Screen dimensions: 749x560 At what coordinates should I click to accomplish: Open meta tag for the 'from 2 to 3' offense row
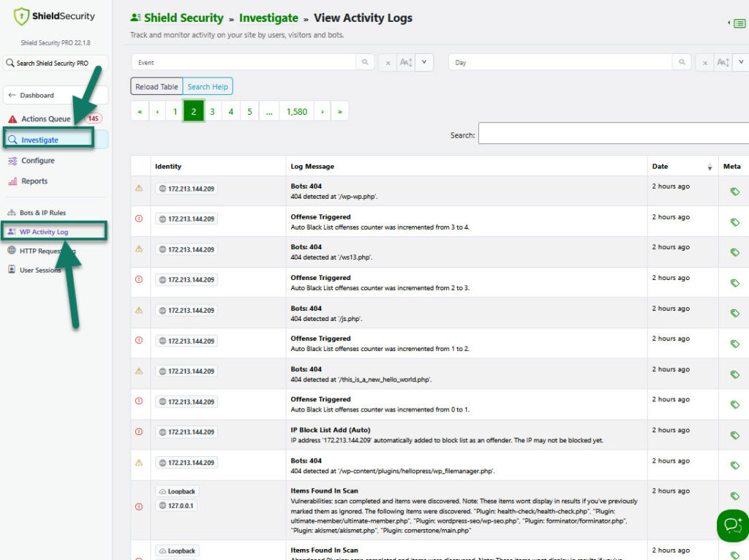734,283
